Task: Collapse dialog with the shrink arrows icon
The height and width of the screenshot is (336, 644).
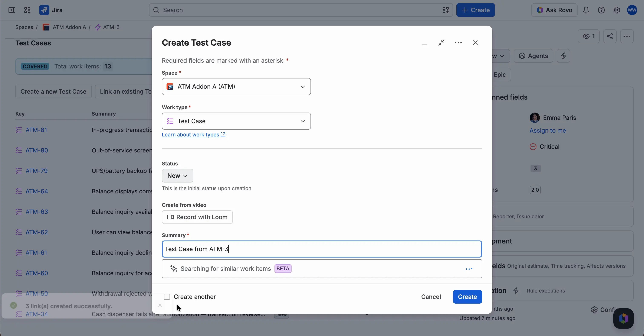Action: tap(441, 43)
